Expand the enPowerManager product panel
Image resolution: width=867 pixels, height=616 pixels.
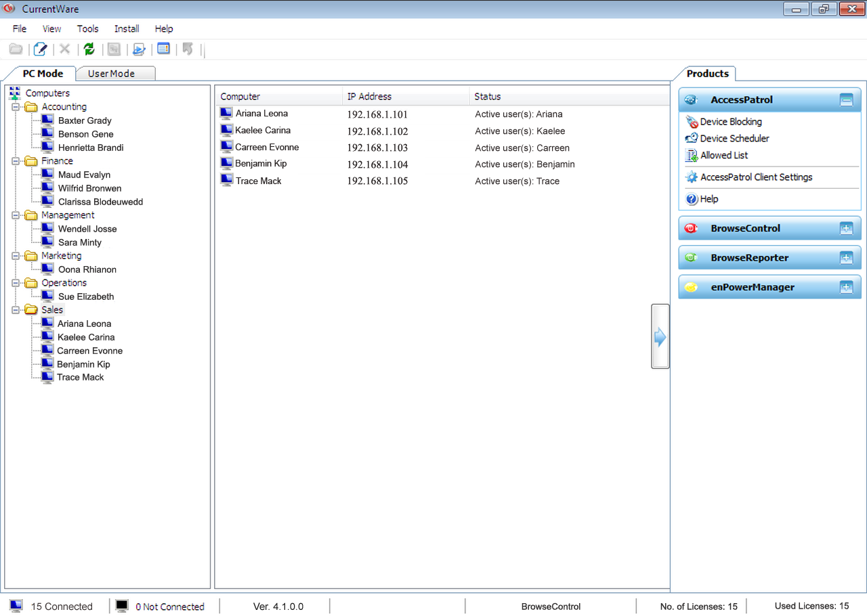point(846,288)
